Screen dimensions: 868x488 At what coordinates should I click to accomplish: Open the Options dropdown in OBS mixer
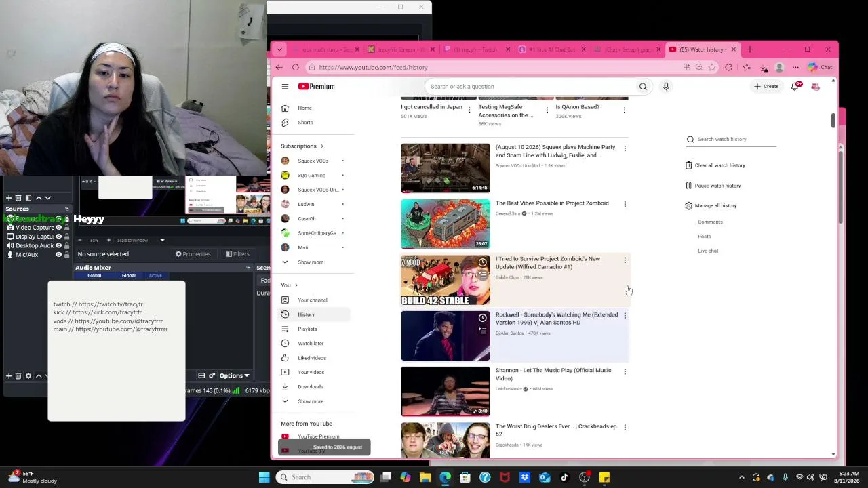(235, 375)
